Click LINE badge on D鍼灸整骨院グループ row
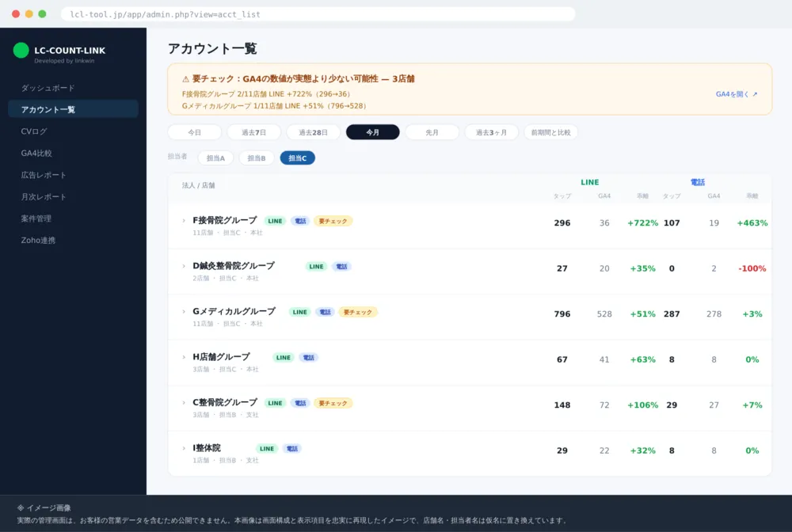The image size is (792, 532). coord(316,267)
